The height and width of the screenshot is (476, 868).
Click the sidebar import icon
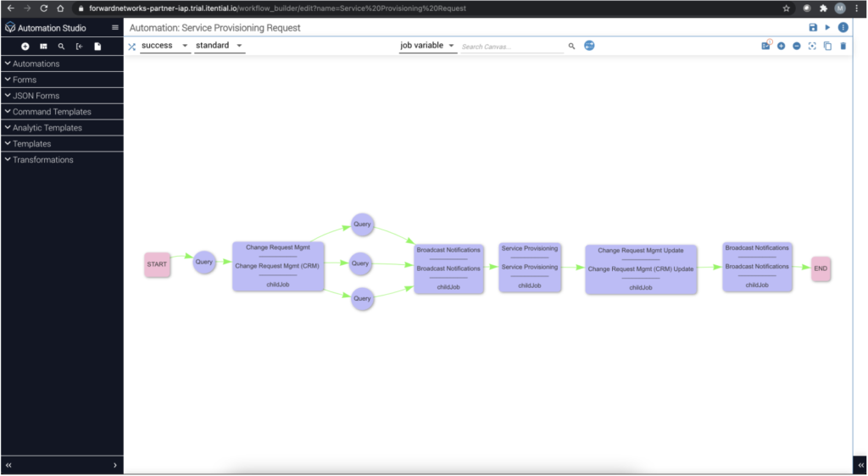80,47
